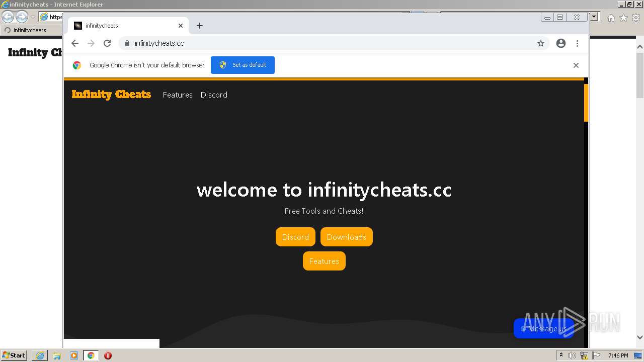Maximize the Chrome window
This screenshot has width=644, height=362.
pos(559,17)
